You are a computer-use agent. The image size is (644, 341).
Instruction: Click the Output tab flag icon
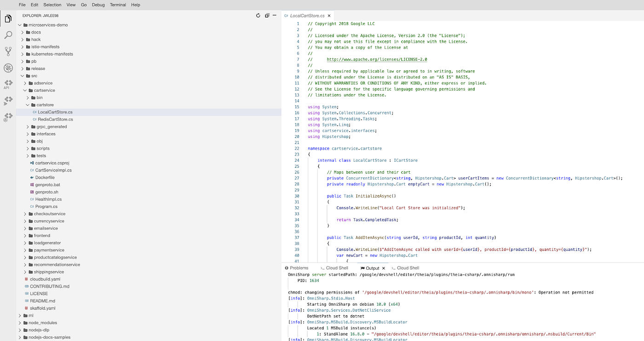(x=362, y=268)
